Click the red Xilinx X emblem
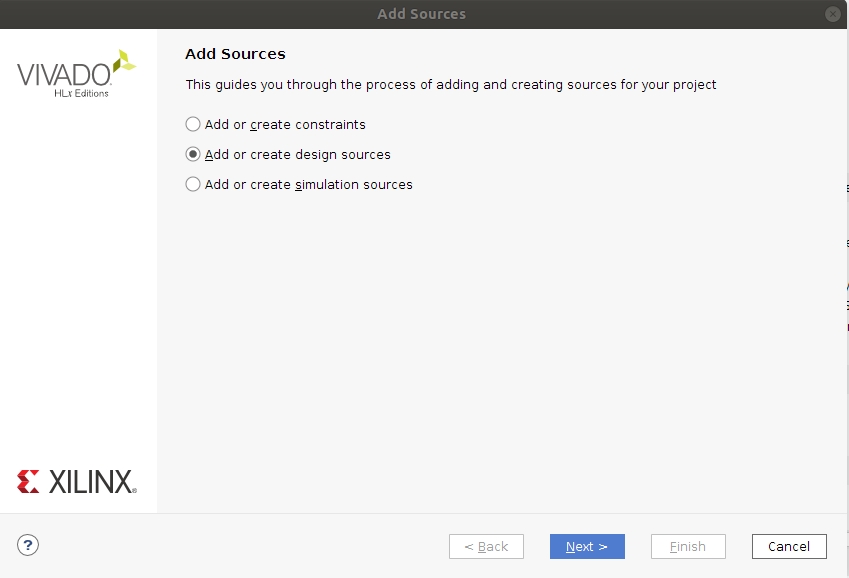Image resolution: width=849 pixels, height=578 pixels. point(29,482)
